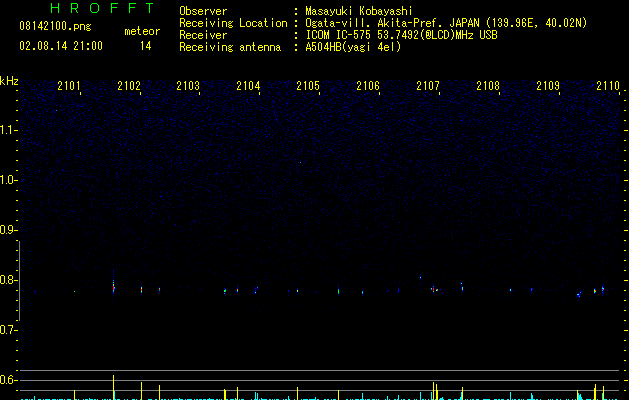Click the date stamp 02.08.14 21:00
Image resolution: width=629 pixels, height=400 pixels.
tap(61, 46)
